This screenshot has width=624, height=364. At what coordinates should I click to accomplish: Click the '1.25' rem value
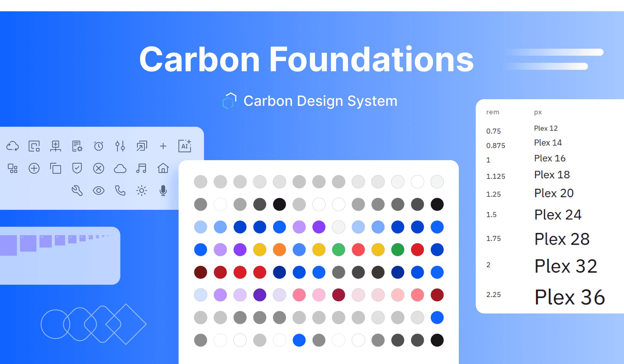pyautogui.click(x=493, y=194)
